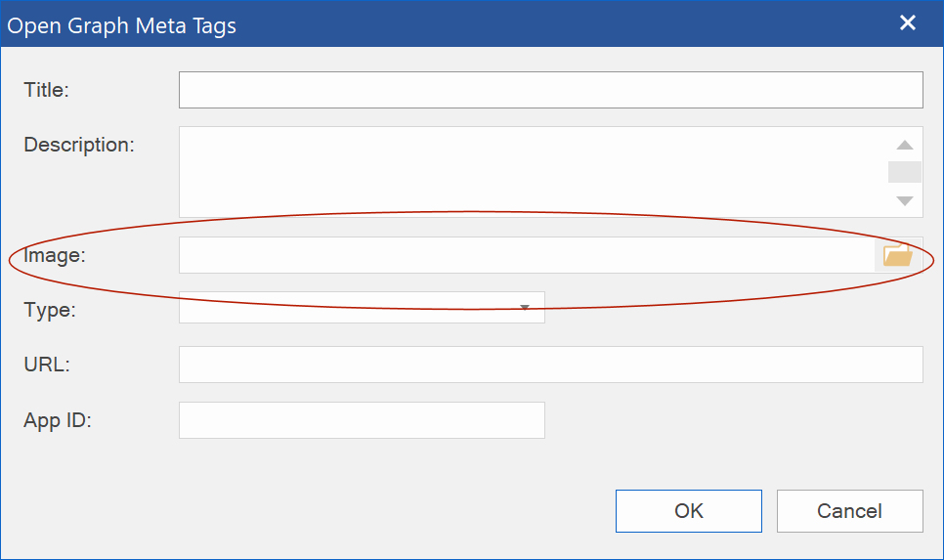Screen dimensions: 944x560
Task: Click the Description: label
Action: (79, 145)
